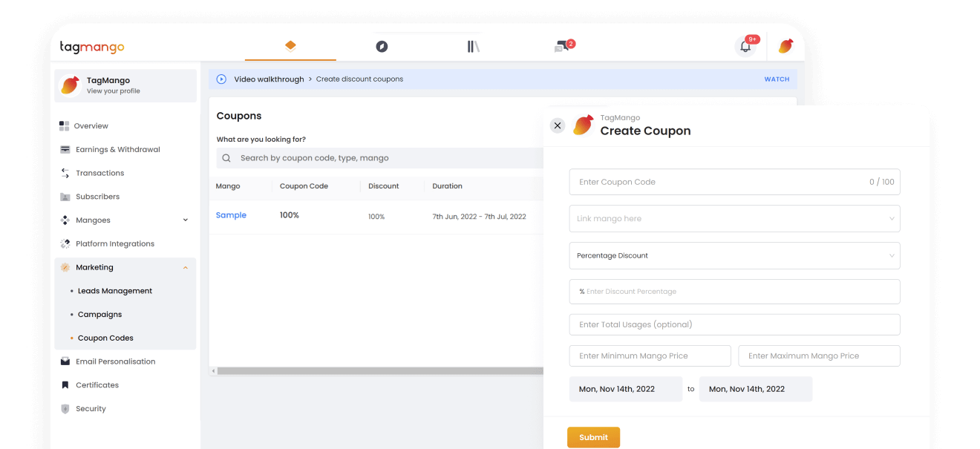Submit the new coupon

pyautogui.click(x=593, y=437)
